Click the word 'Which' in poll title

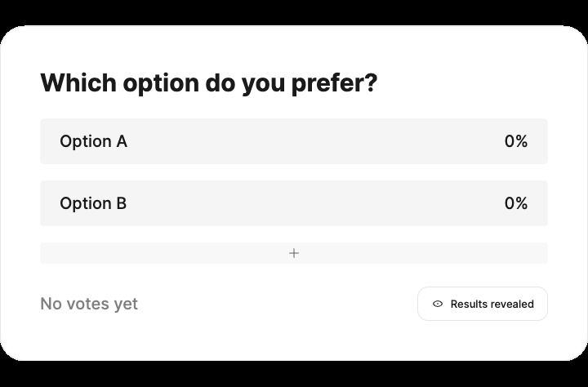tap(78, 83)
